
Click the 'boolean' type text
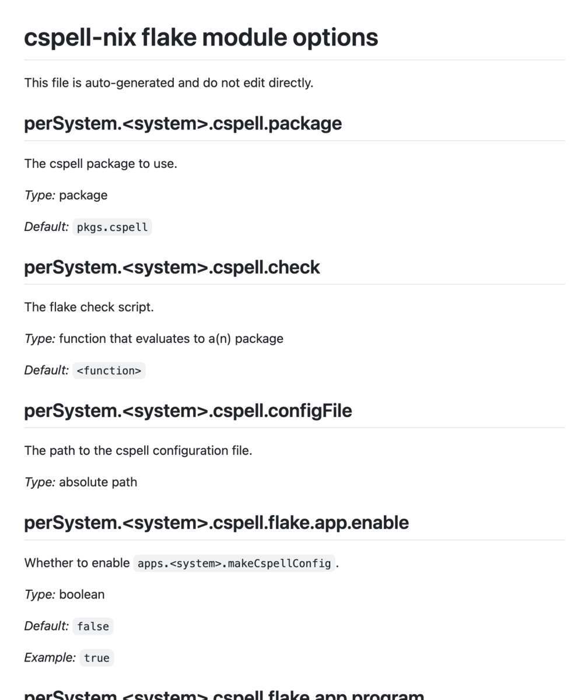82,595
